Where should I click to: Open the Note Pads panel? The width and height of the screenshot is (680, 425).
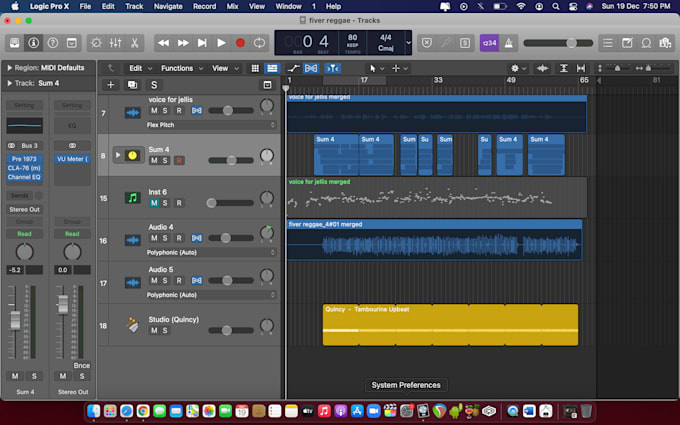click(x=627, y=43)
